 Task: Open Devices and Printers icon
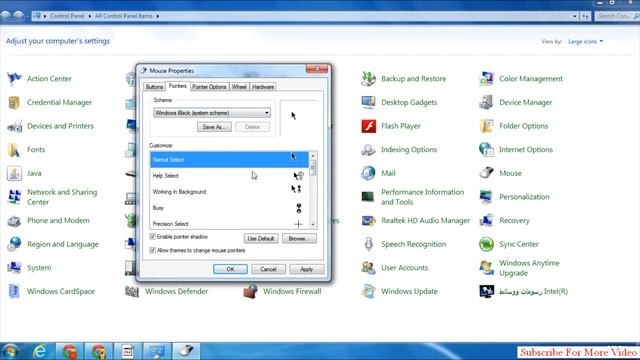click(x=14, y=126)
